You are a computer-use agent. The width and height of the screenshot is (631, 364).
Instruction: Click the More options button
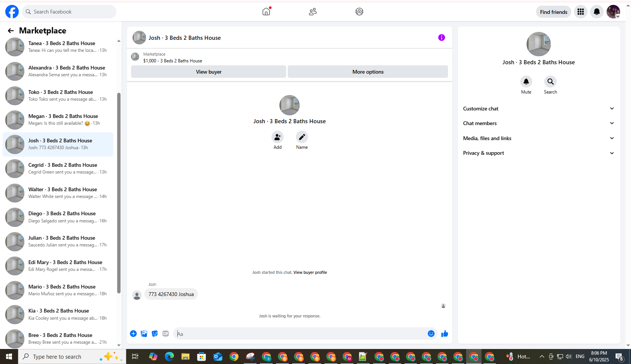click(x=368, y=72)
